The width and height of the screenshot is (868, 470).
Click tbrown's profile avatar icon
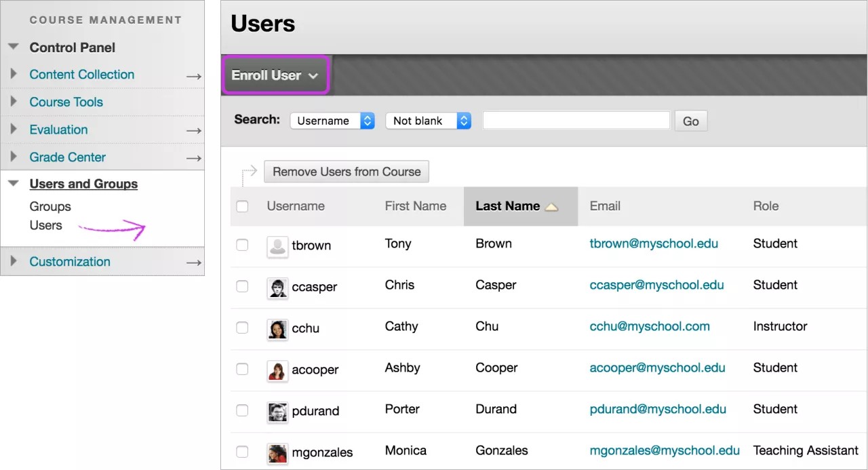[277, 246]
